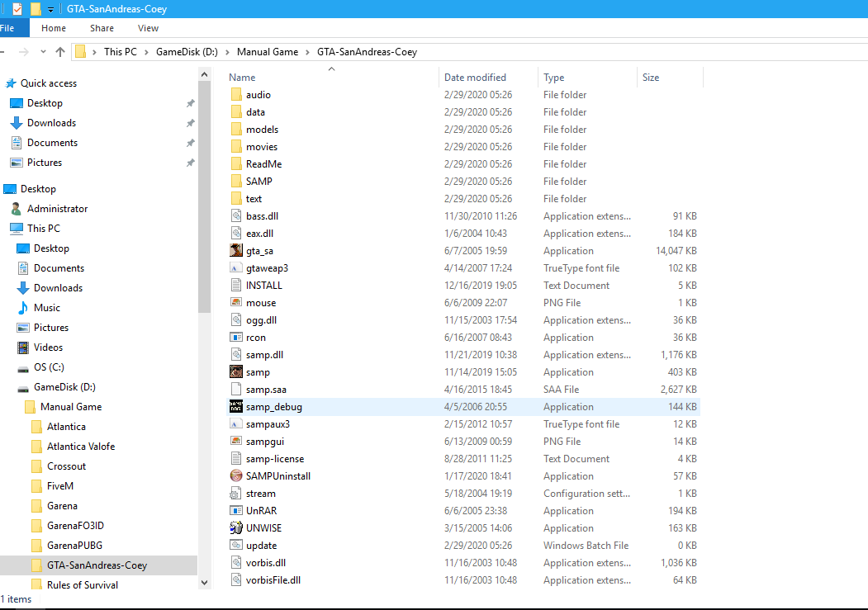This screenshot has width=868, height=610.
Task: Select the vorbisFile.dll file name
Action: [273, 580]
